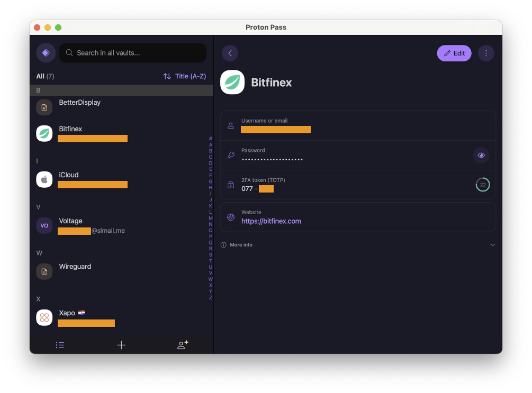Click the BetterDisplay note icon
The width and height of the screenshot is (532, 393).
(x=44, y=107)
